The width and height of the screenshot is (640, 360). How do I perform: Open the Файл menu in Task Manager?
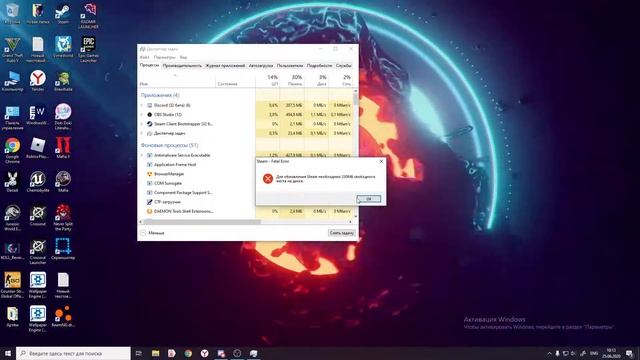[144, 58]
